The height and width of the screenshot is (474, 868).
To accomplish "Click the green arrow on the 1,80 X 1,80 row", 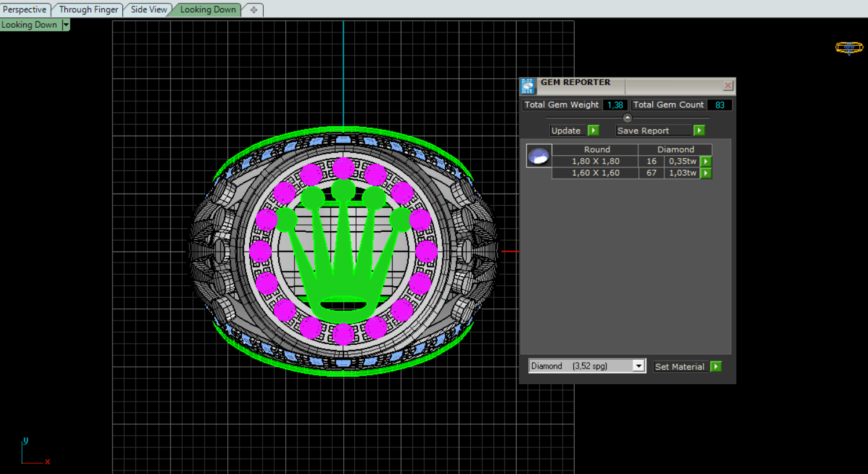I will [706, 162].
